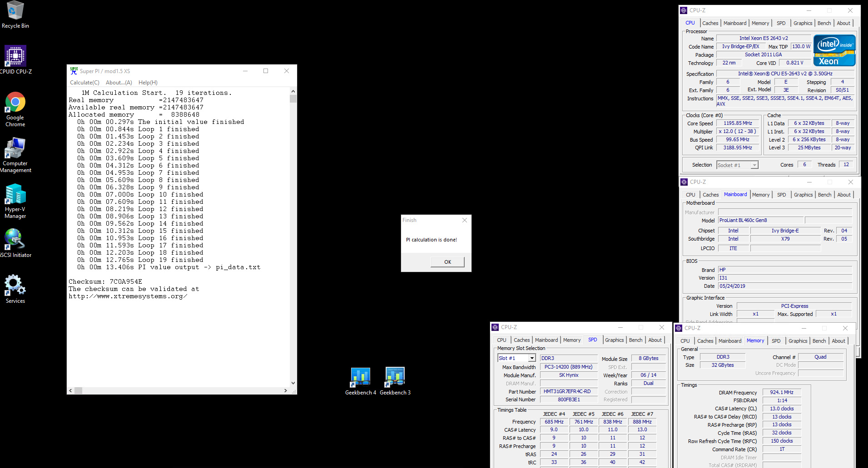Open Hyper-V Manager desktop icon
868x468 pixels.
15,201
